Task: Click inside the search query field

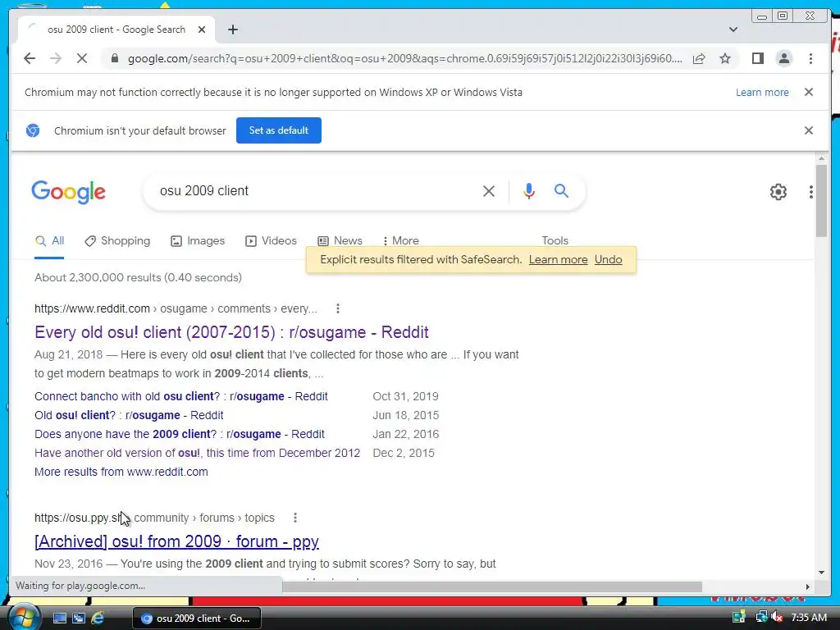Action: [316, 190]
